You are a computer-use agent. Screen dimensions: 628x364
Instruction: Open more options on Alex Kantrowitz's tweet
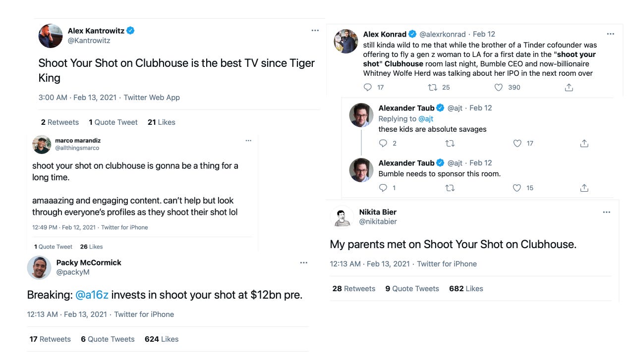pyautogui.click(x=315, y=31)
